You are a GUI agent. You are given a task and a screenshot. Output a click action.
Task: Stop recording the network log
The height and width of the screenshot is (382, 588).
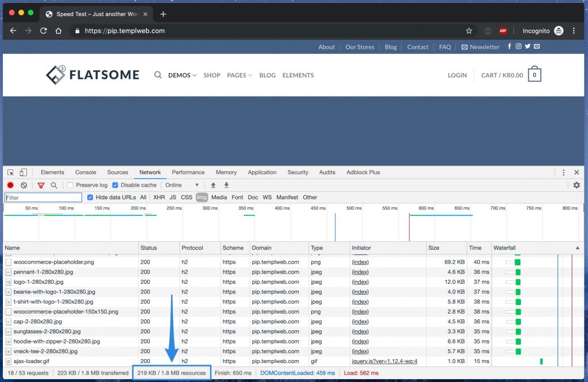pyautogui.click(x=10, y=185)
